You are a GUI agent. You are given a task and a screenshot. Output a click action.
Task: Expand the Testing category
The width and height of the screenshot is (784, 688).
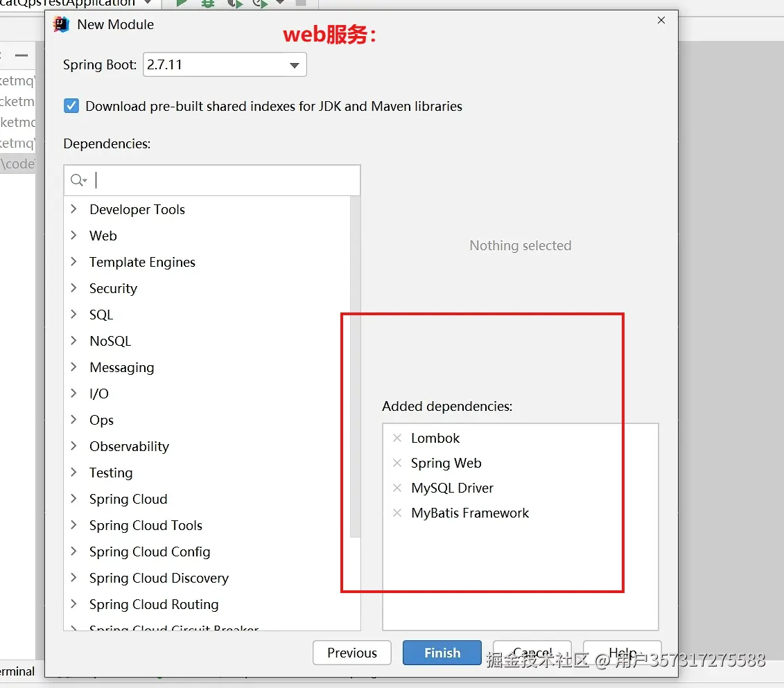(x=73, y=472)
